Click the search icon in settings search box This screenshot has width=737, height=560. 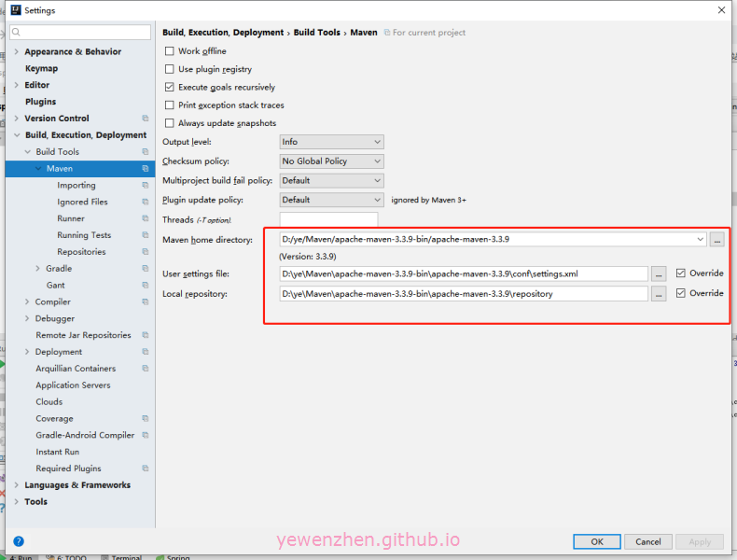coord(18,33)
